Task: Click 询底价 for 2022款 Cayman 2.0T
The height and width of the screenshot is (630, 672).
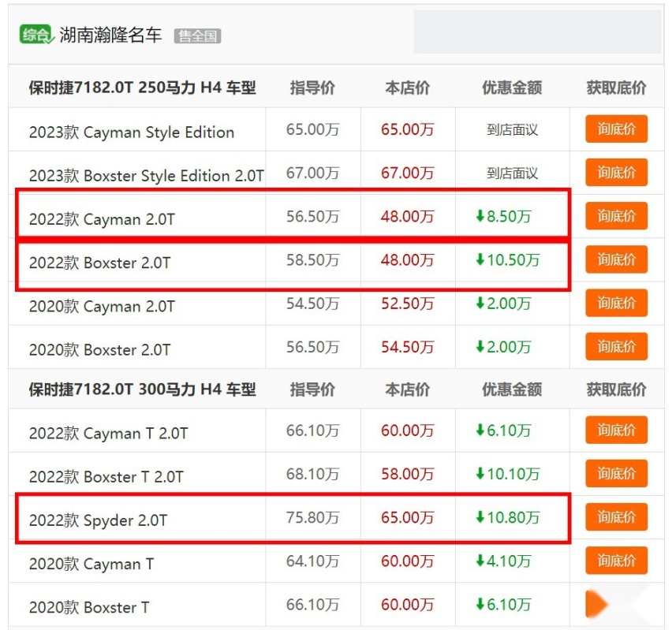Action: 616,215
